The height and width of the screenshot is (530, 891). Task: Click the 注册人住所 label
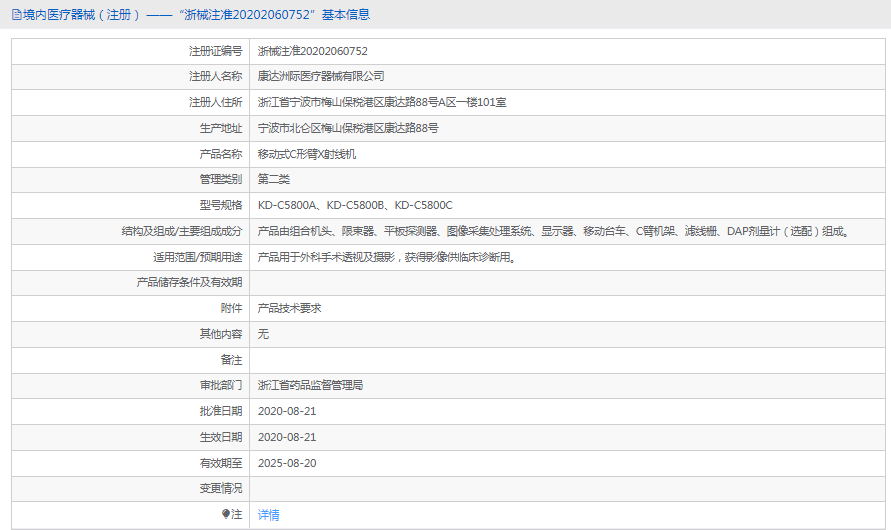(x=215, y=102)
